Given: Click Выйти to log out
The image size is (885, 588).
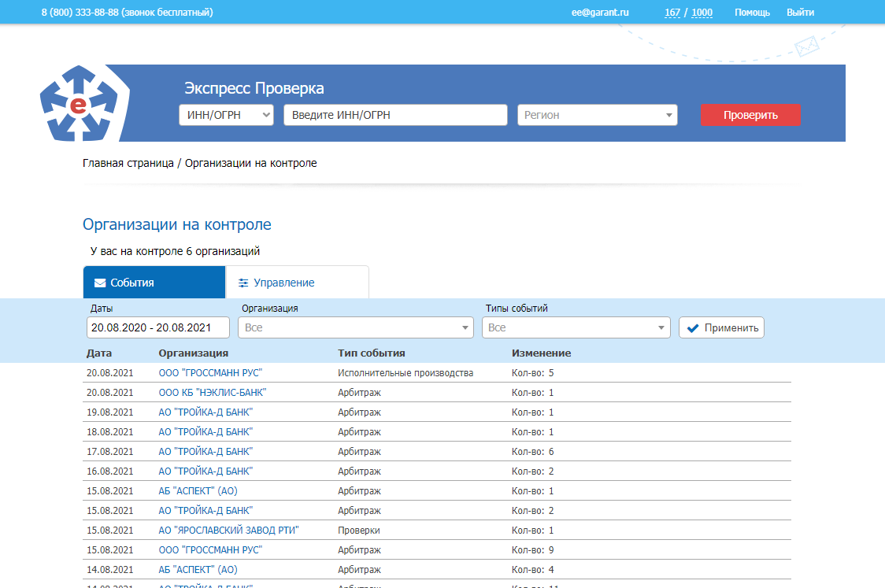Looking at the screenshot, I should click(x=800, y=13).
